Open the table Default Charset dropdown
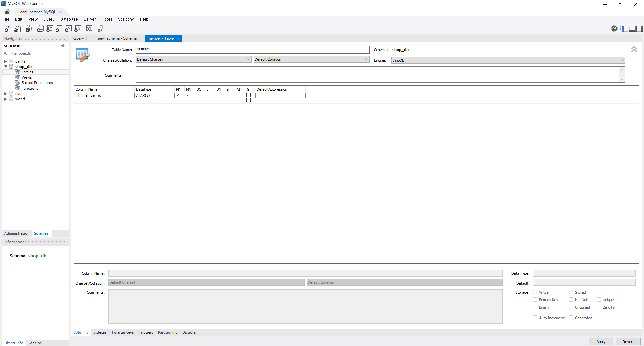 pos(194,59)
